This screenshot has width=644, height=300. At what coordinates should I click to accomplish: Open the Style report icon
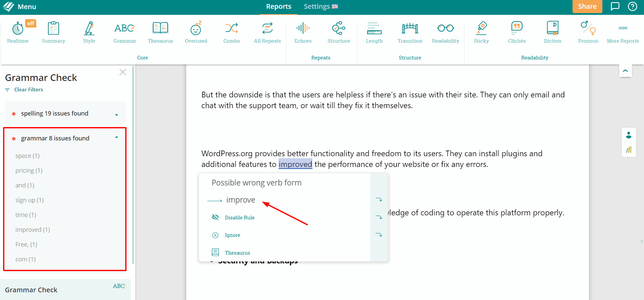tap(89, 32)
